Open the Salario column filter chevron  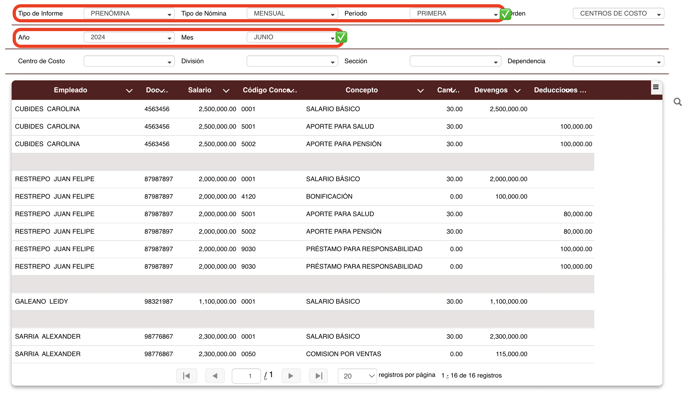pos(226,91)
